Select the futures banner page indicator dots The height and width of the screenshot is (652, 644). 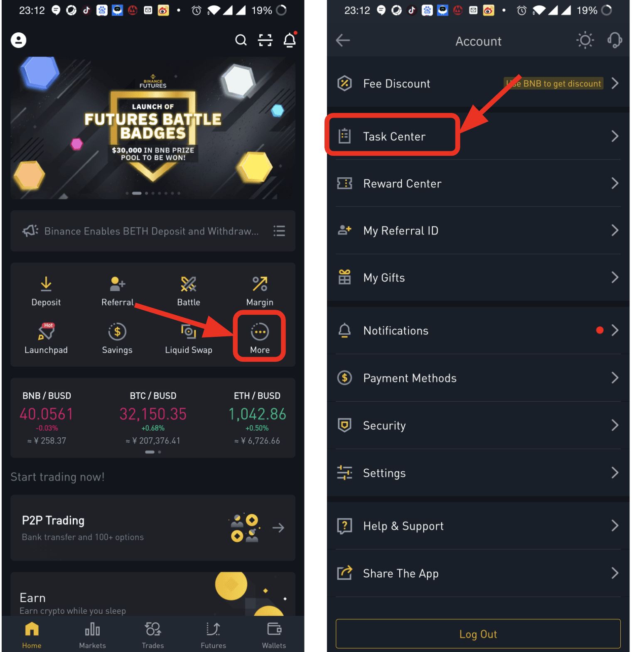click(x=153, y=193)
